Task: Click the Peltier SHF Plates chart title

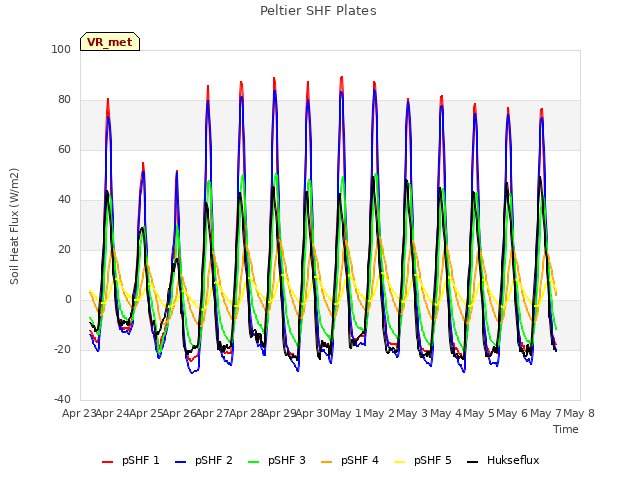Action: coord(318,11)
